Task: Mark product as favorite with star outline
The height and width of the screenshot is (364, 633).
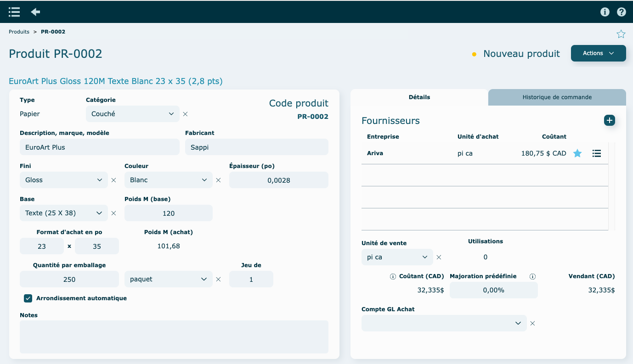Action: (x=621, y=34)
